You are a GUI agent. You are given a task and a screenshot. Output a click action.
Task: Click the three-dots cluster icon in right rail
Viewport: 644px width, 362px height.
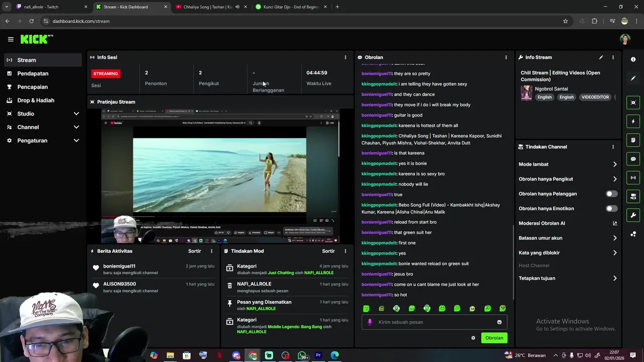coord(633,234)
